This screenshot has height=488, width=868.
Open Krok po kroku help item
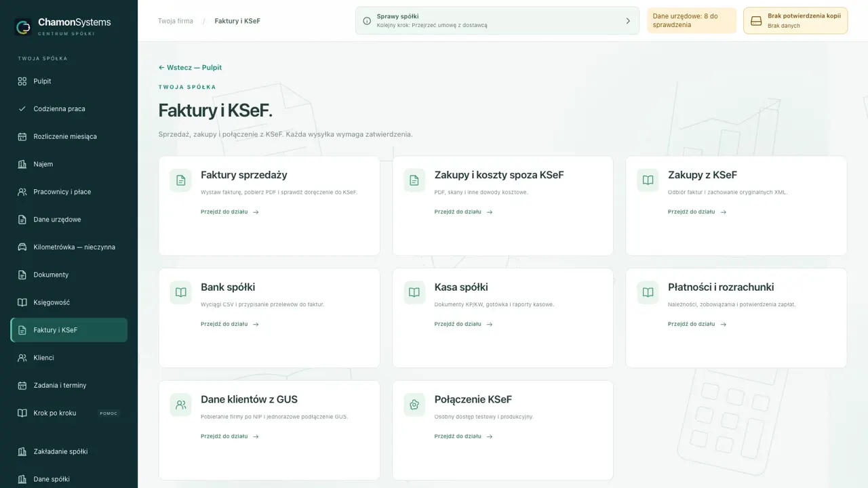click(x=69, y=413)
